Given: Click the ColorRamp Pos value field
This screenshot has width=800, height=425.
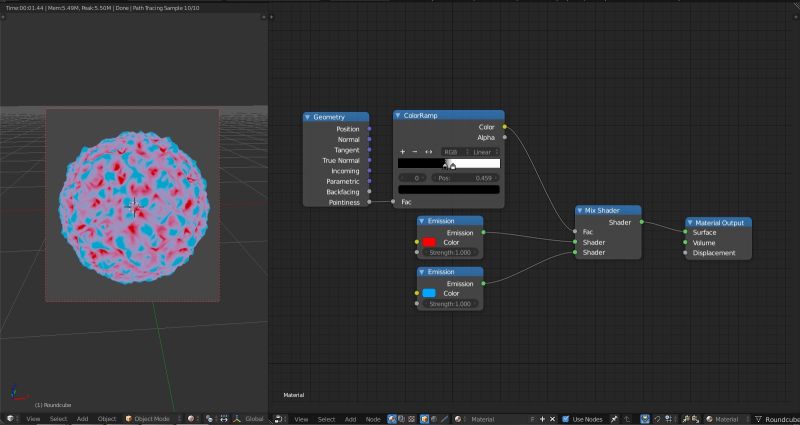Looking at the screenshot, I should (x=465, y=178).
